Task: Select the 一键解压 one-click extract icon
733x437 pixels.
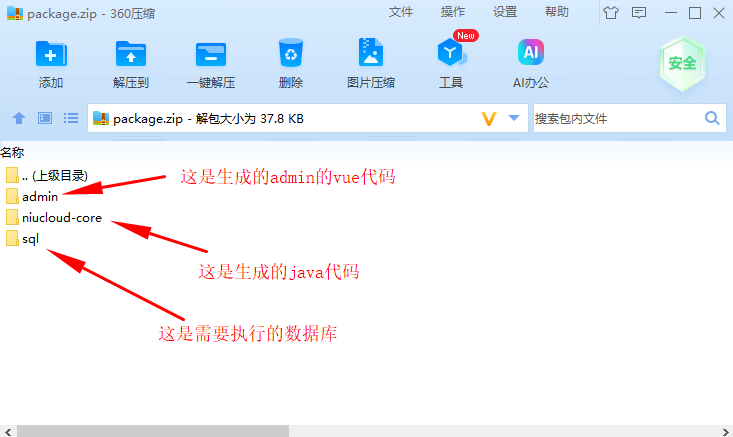Action: [x=211, y=54]
